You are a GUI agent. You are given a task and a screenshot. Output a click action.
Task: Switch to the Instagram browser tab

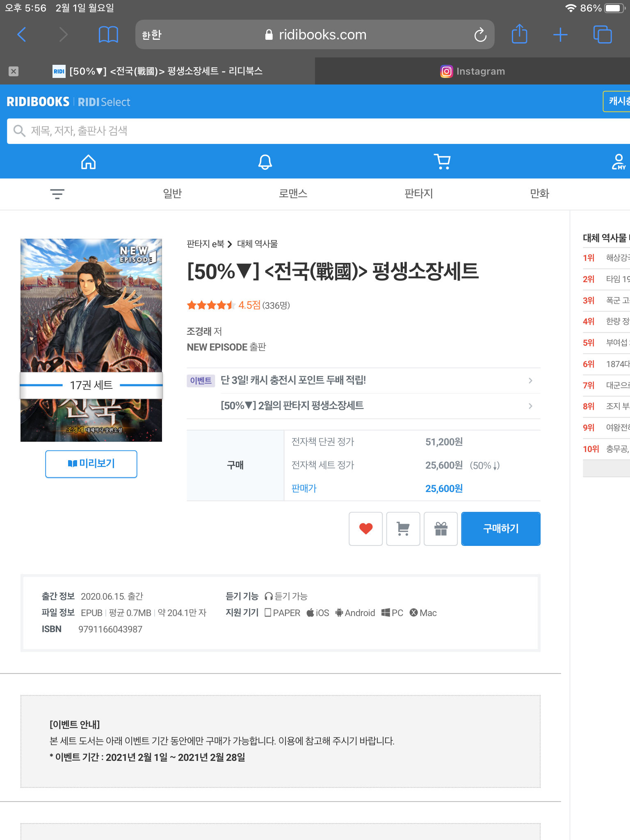(472, 71)
